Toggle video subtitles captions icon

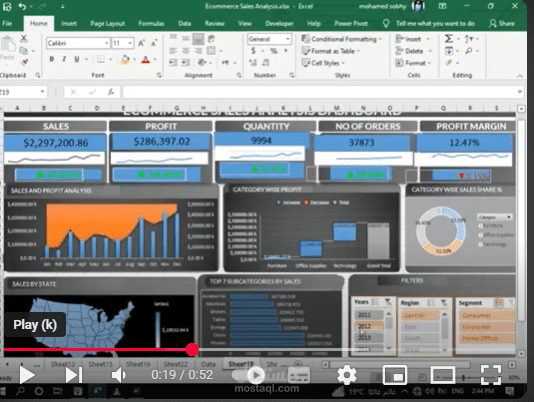299,375
